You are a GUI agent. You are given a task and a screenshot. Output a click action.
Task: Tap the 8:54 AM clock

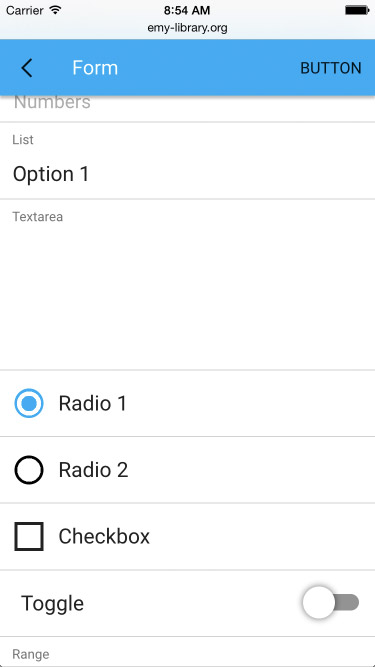[187, 11]
